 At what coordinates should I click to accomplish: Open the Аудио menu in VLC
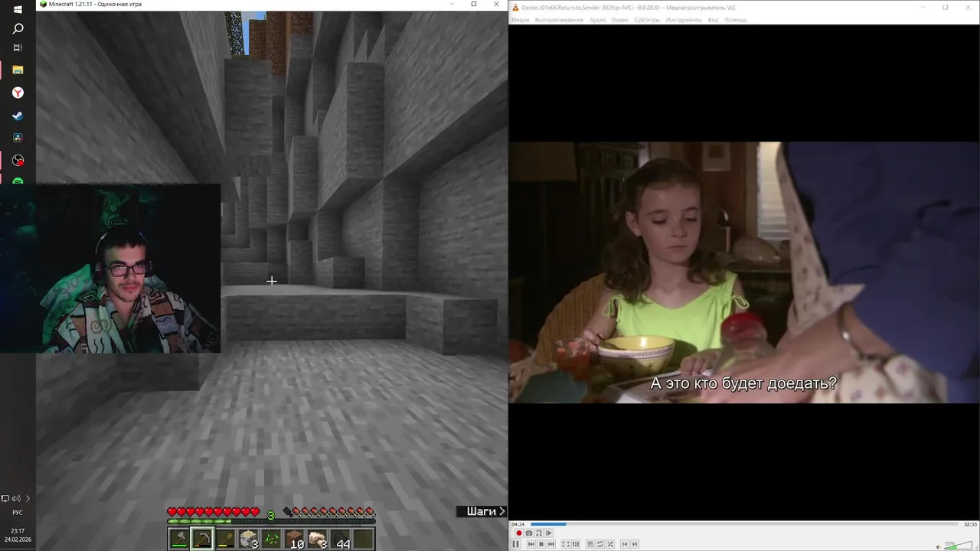point(597,20)
